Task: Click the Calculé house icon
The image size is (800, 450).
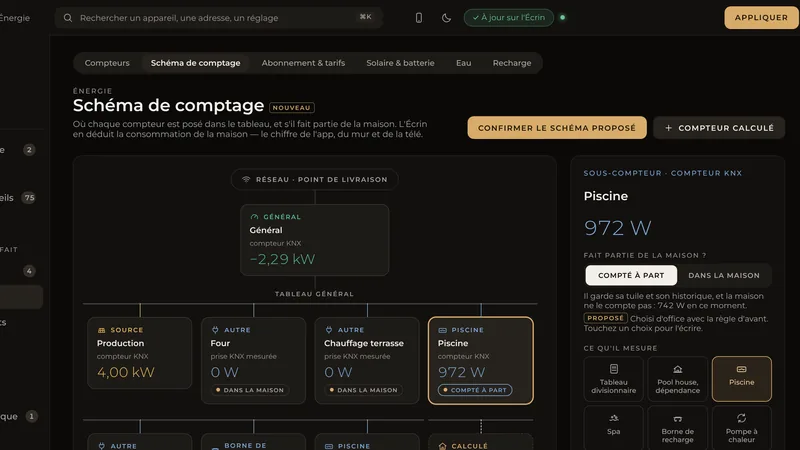Action: coord(442,446)
